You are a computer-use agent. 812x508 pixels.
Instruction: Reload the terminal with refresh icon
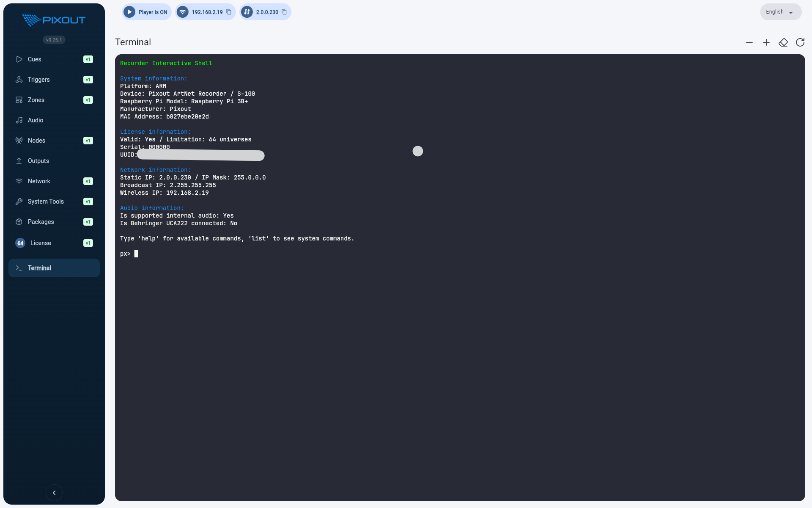pyautogui.click(x=800, y=42)
